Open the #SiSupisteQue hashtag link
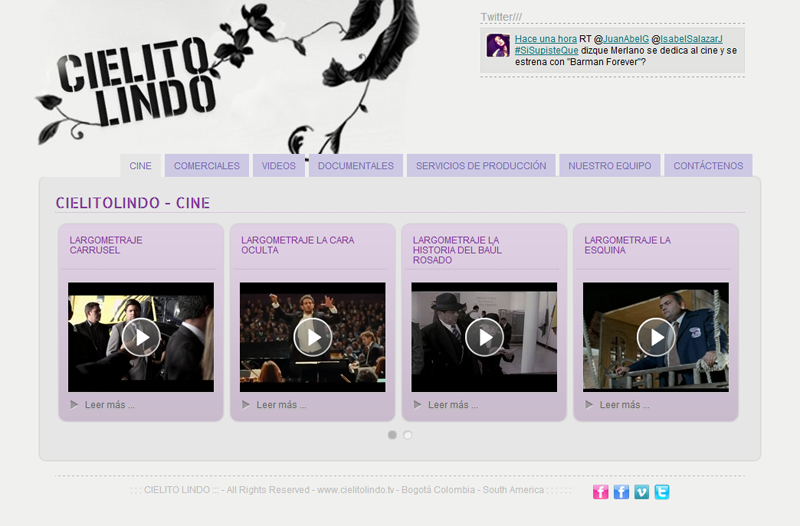 (547, 50)
